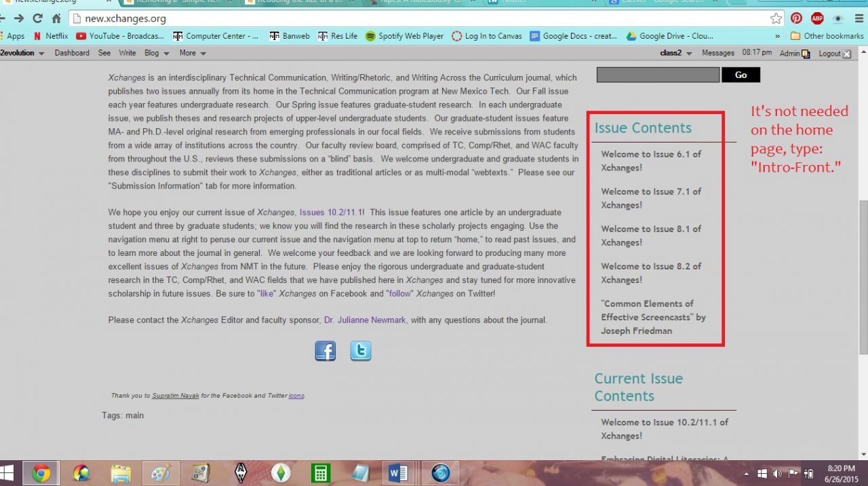The height and width of the screenshot is (486, 868).
Task: Open Paint from the taskbar
Action: pos(161,473)
